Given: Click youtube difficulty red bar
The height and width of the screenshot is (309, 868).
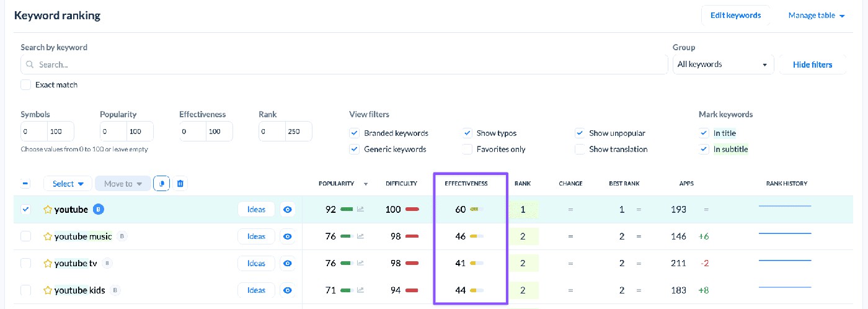Looking at the screenshot, I should click(412, 210).
